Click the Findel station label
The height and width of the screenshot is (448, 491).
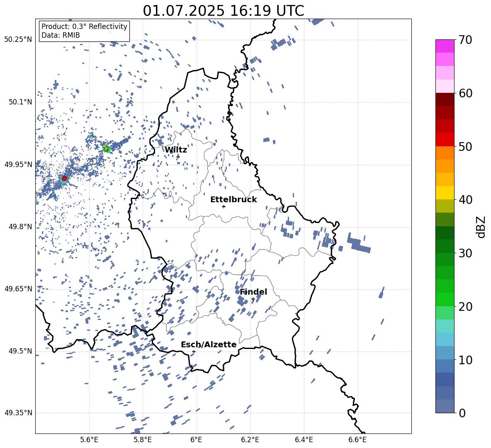click(x=253, y=292)
